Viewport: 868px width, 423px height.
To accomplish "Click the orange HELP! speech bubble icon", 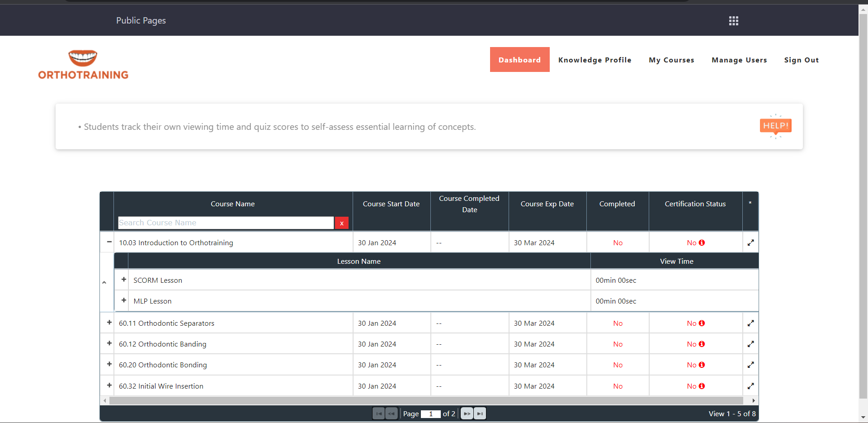I will pyautogui.click(x=775, y=126).
